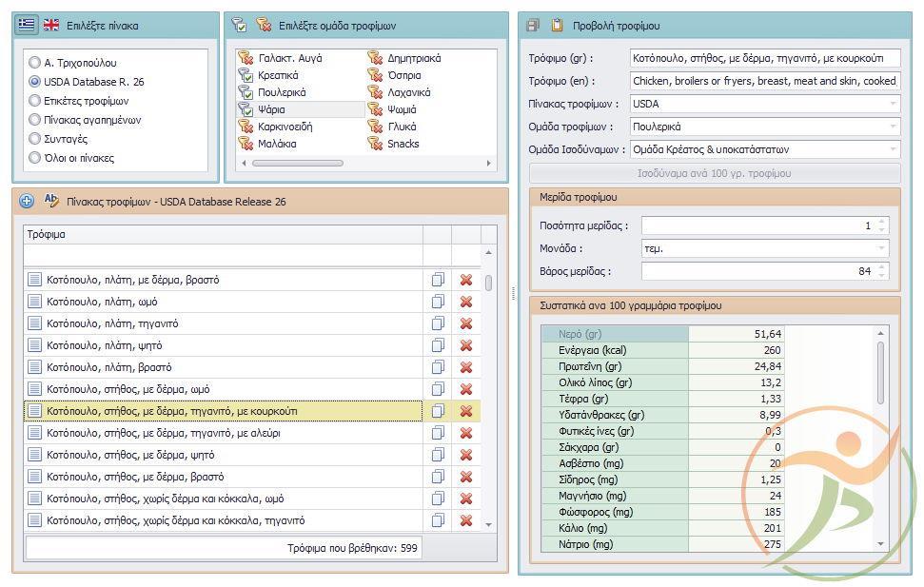Image resolution: width=924 pixels, height=587 pixels.
Task: Select Συνταγές radio button
Action: [35, 139]
